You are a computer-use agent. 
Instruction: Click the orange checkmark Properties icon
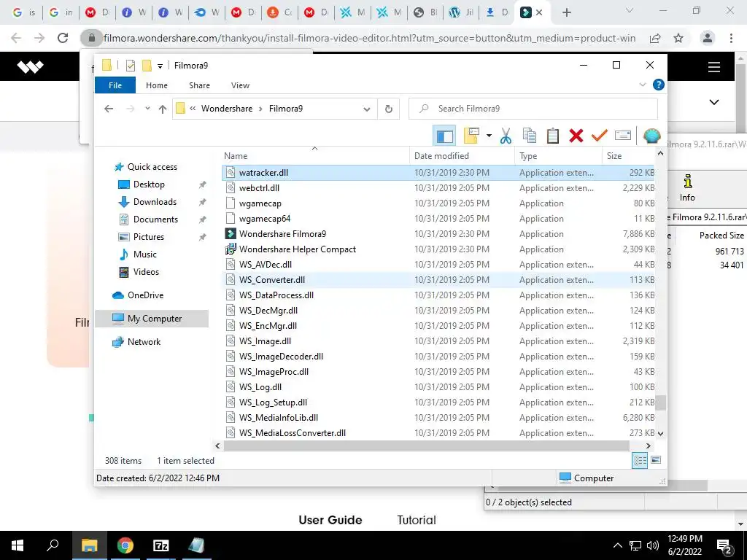(600, 136)
